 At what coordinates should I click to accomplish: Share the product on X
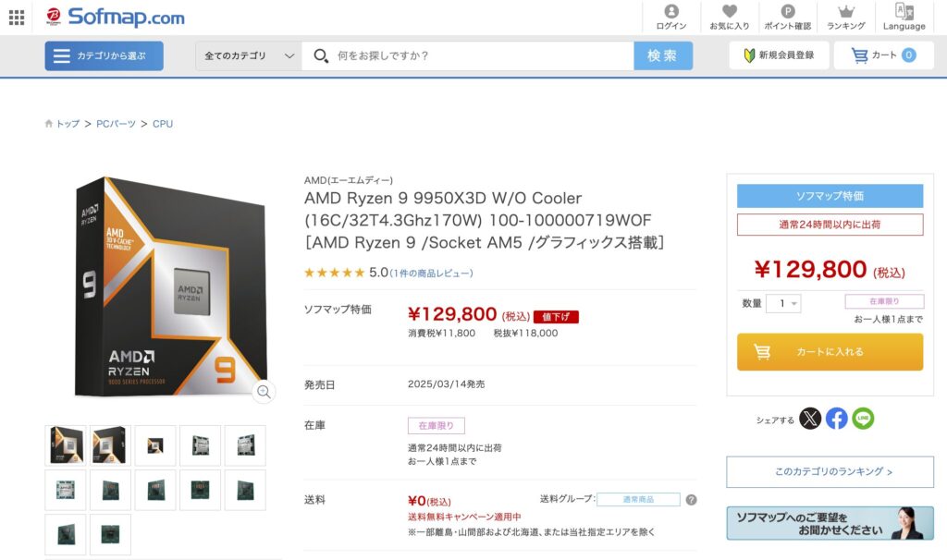pos(810,419)
